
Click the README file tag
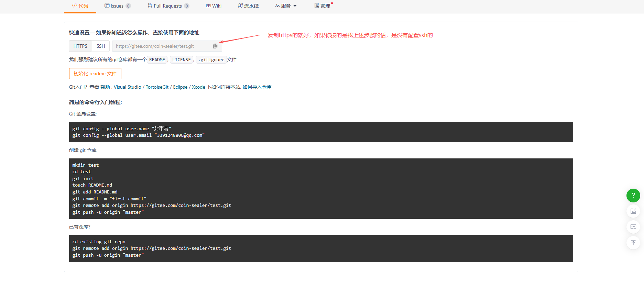click(x=157, y=60)
